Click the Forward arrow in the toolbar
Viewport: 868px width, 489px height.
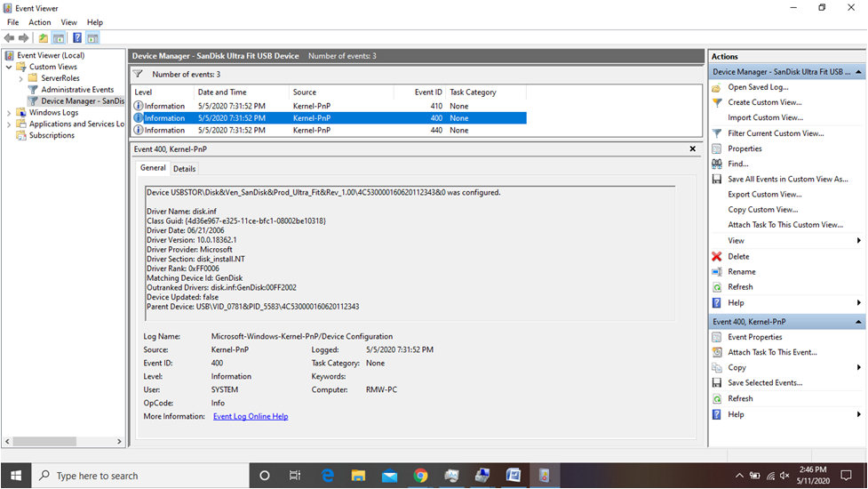click(x=24, y=38)
